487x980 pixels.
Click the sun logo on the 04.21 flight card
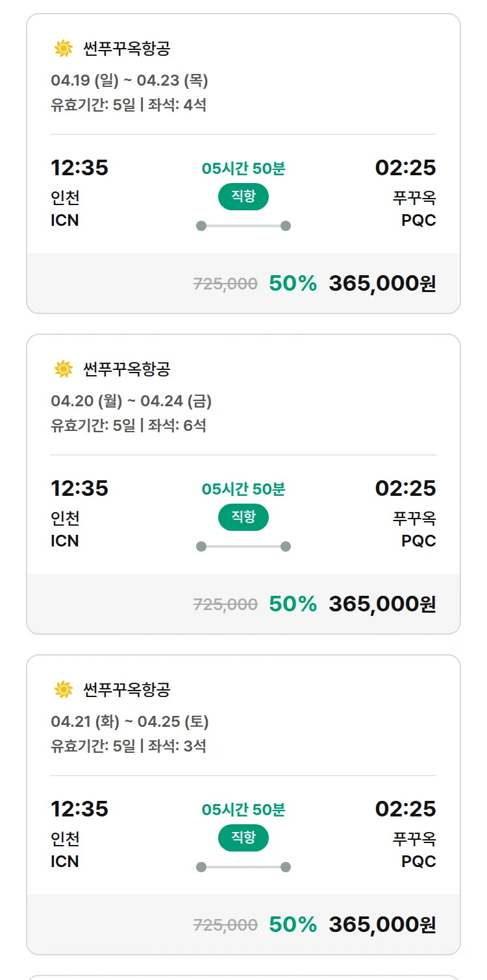63,690
